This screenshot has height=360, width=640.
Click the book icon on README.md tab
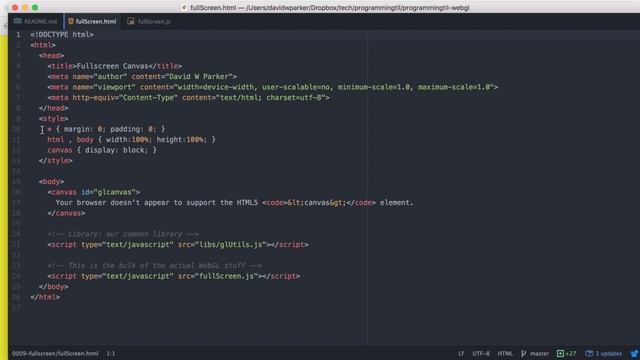(18, 21)
